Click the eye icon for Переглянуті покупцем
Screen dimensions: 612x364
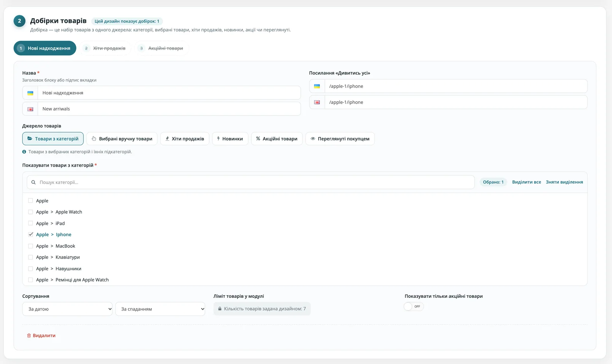313,139
